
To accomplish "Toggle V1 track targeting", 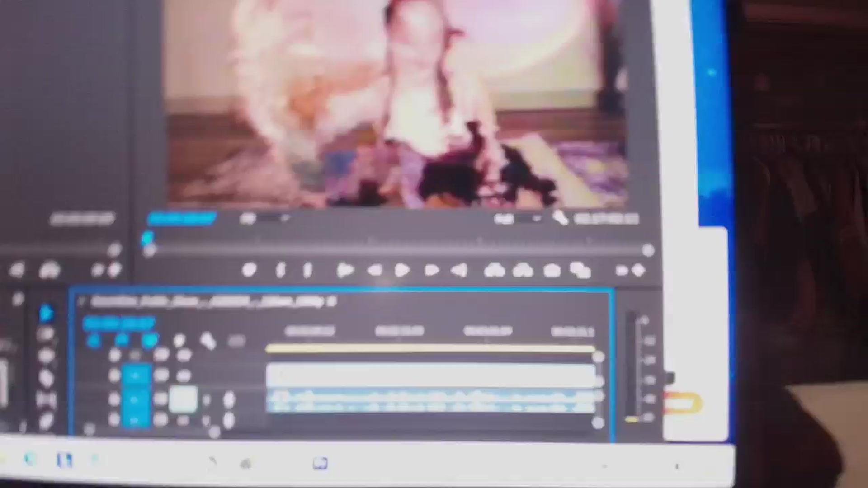I will coord(136,375).
